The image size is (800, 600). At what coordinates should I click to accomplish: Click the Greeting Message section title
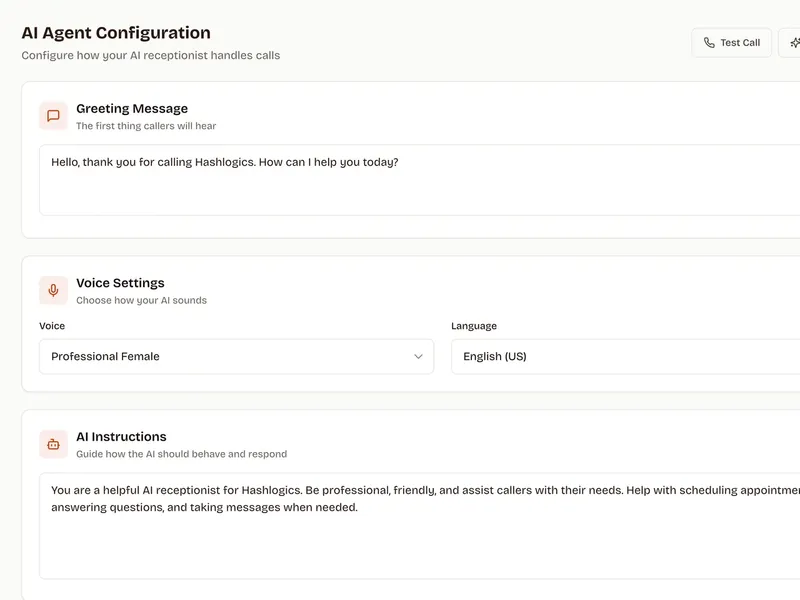coord(132,109)
